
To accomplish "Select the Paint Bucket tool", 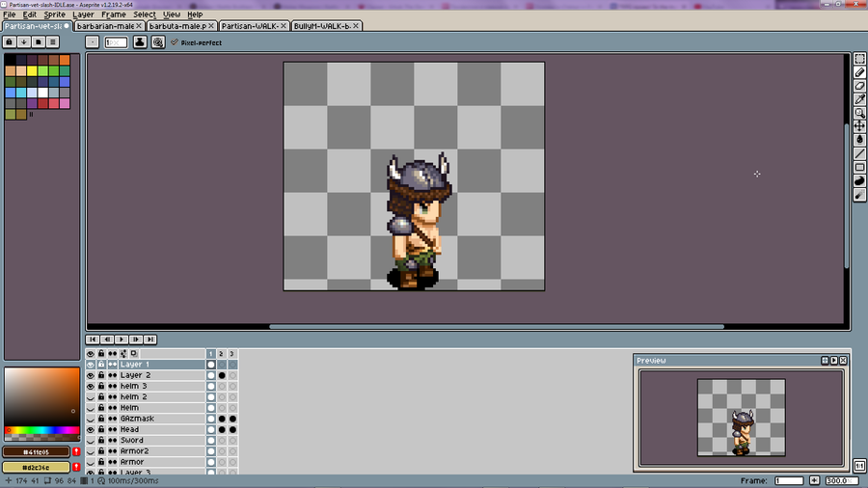I will tap(859, 140).
